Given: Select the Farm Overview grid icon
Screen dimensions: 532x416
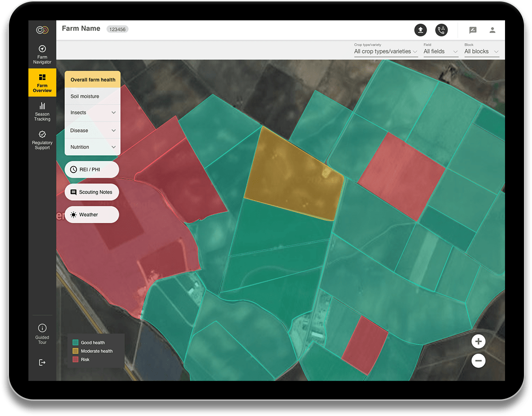Looking at the screenshot, I should pos(42,77).
